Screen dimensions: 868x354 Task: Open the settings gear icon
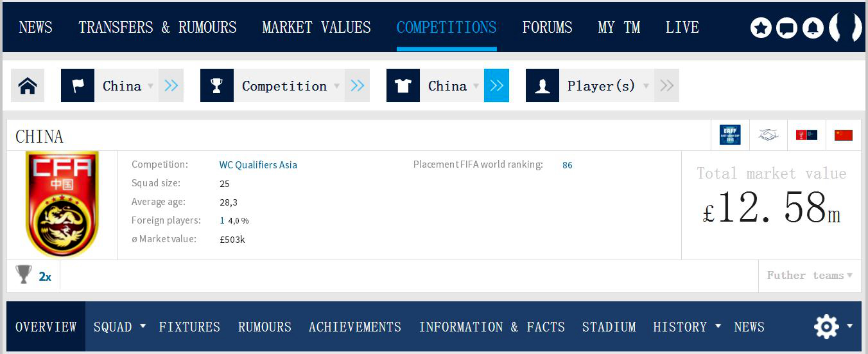point(826,326)
